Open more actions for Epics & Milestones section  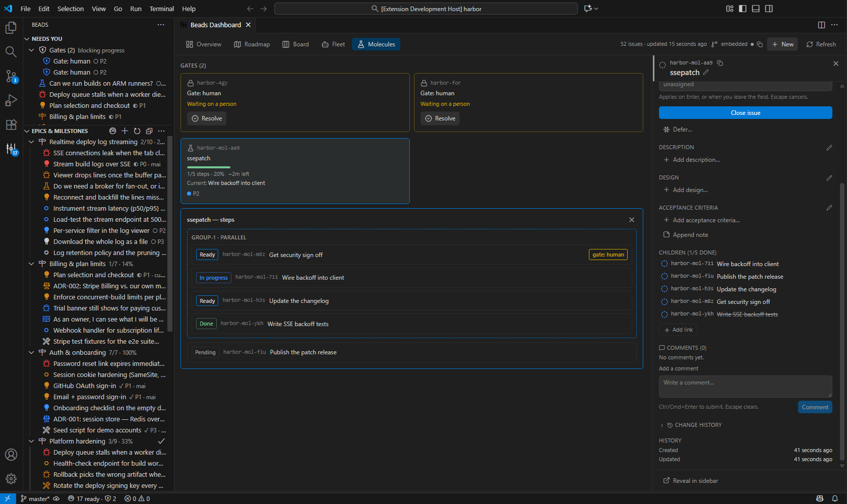[x=161, y=131]
